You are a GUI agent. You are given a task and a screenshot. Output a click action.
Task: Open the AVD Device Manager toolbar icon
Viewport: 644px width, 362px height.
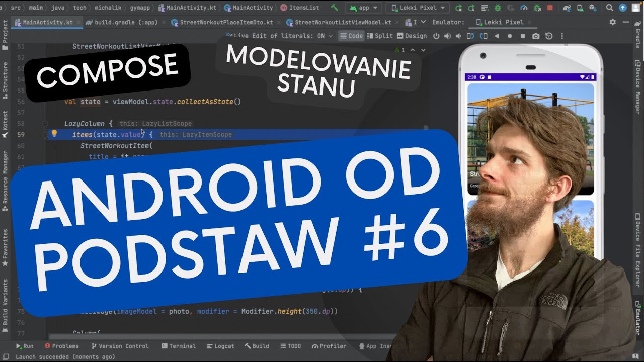(x=580, y=8)
